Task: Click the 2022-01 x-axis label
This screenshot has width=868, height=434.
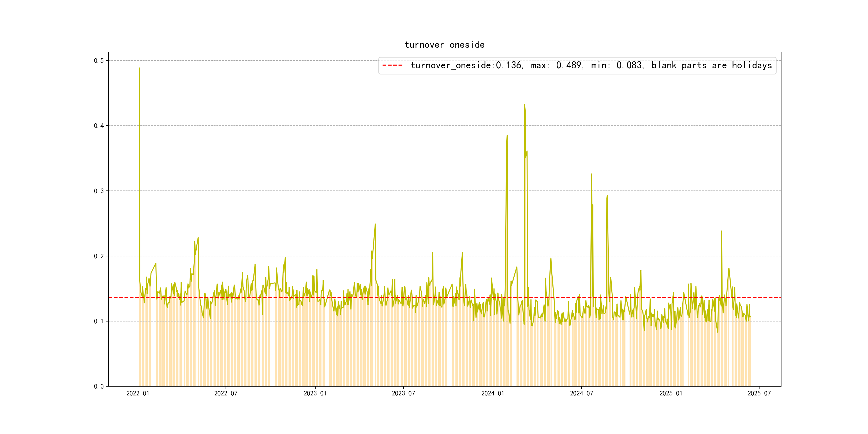Action: [x=137, y=393]
